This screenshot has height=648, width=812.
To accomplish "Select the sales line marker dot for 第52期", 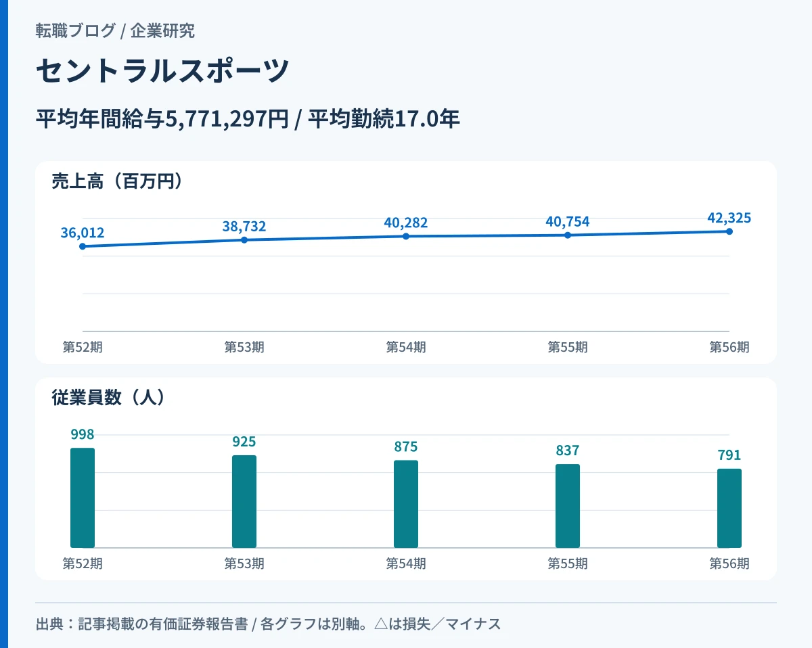I will pyautogui.click(x=83, y=247).
